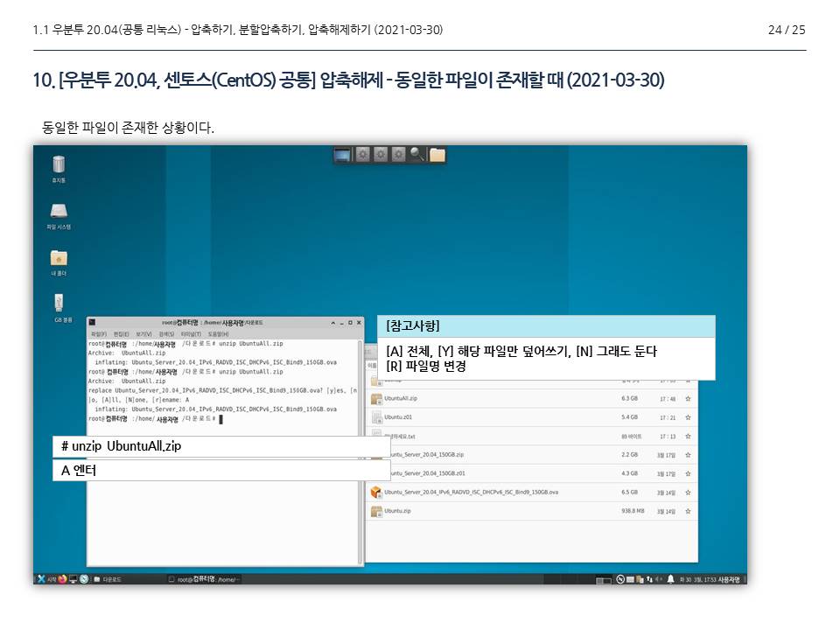Click the IPv6_RADVD_ISC_DHCPv6 .ova file name
Viewport: 840px width, 630px height.
pyautogui.click(x=471, y=493)
